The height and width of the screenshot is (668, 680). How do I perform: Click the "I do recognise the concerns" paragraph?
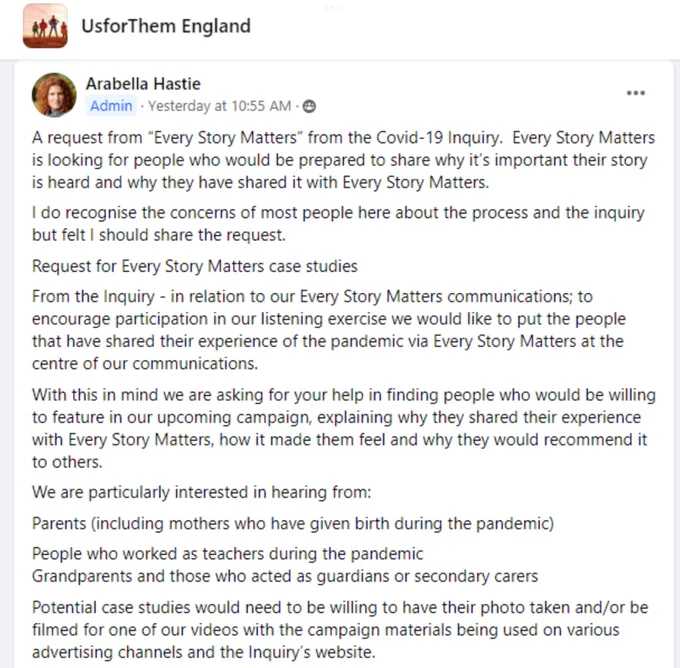point(338,224)
